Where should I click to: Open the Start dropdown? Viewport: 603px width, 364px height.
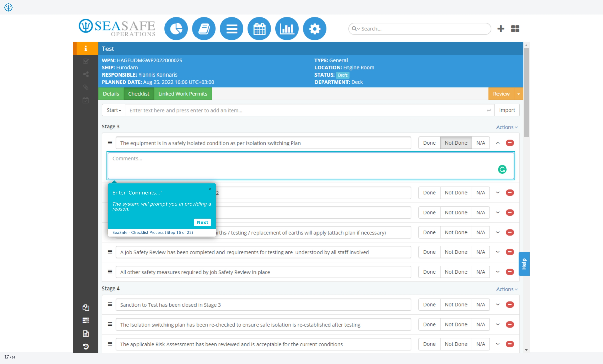point(114,110)
